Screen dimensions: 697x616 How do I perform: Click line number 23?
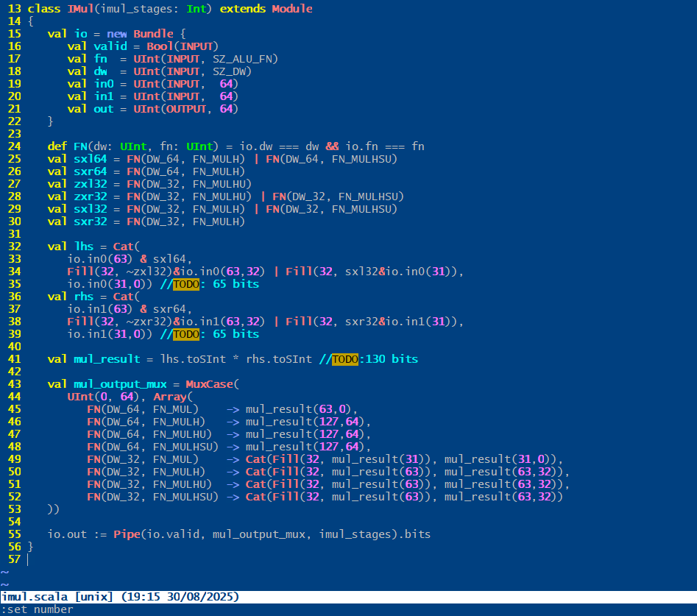(x=14, y=134)
